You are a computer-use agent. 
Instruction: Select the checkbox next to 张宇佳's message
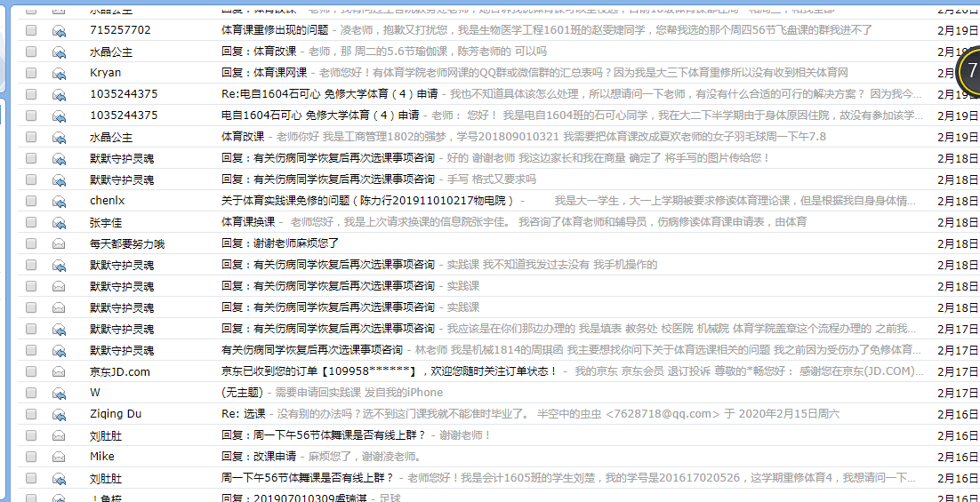(x=32, y=222)
